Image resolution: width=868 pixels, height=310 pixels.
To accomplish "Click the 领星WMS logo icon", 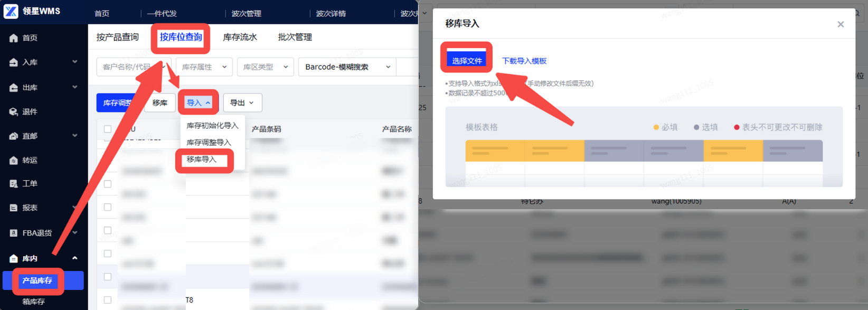I will (x=11, y=11).
